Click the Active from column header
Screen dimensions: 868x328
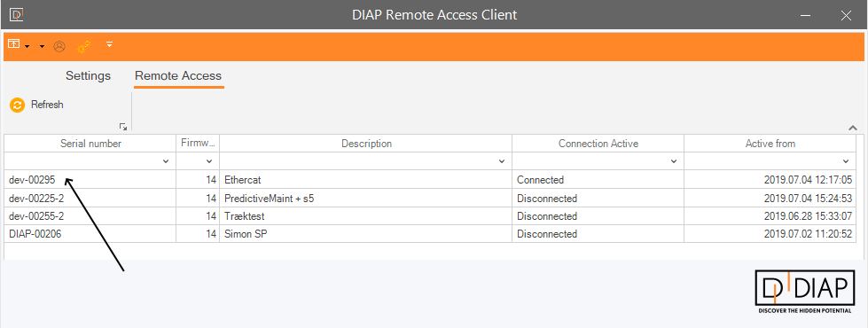770,144
